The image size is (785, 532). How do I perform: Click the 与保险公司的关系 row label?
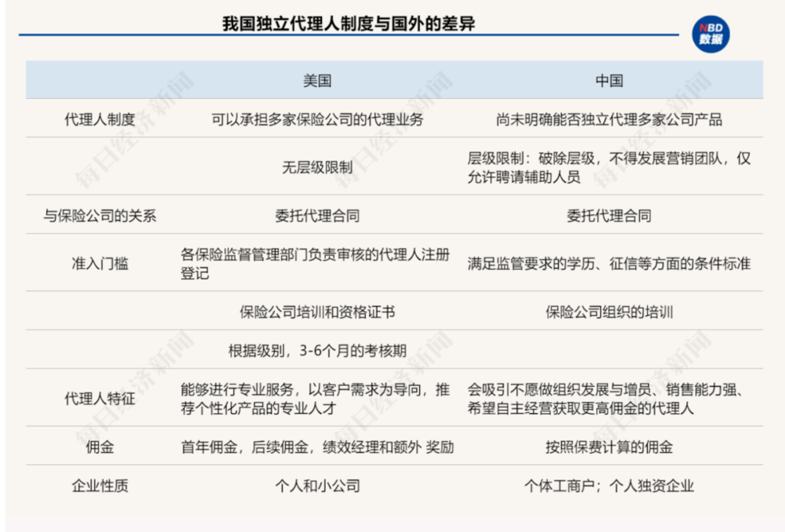click(x=100, y=215)
